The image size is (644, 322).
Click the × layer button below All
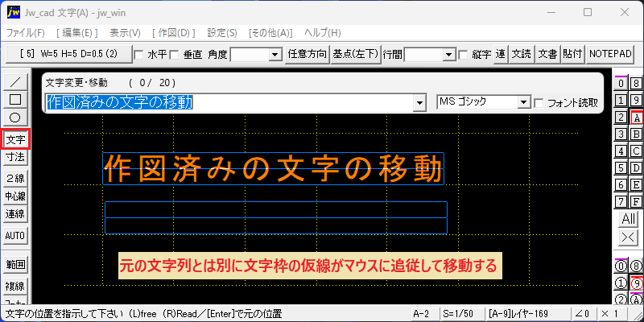[629, 237]
